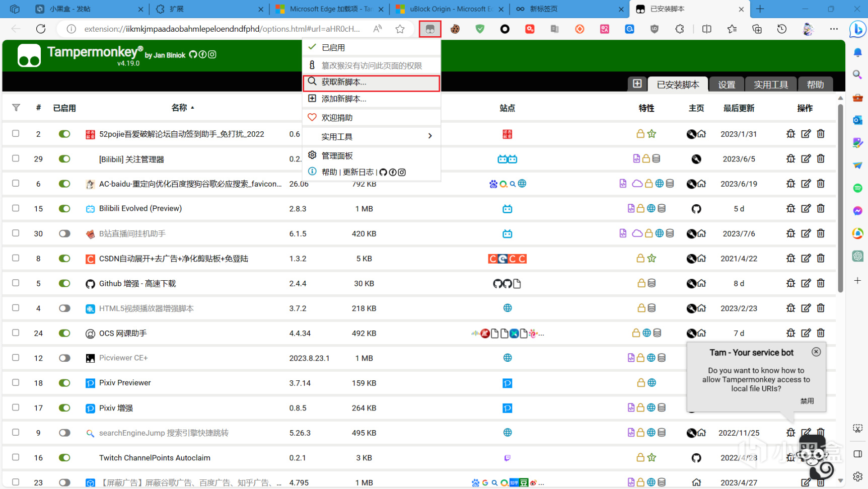Delete the 52pojie script with trash icon
The height and width of the screenshot is (489, 868).
pyautogui.click(x=821, y=134)
